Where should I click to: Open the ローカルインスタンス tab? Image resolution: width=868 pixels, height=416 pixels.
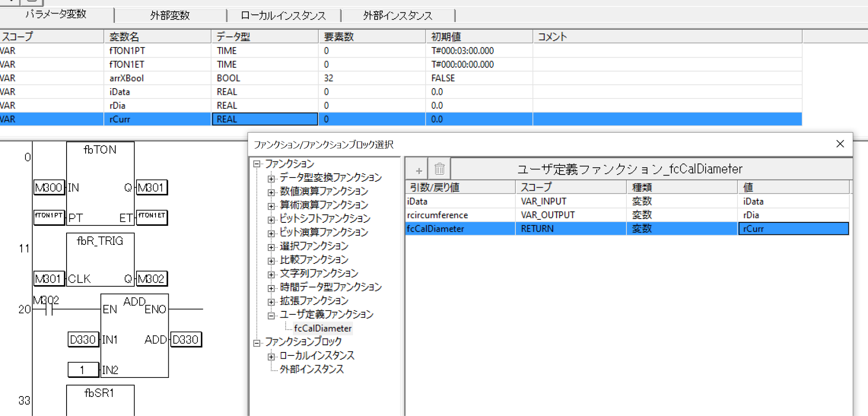click(283, 16)
